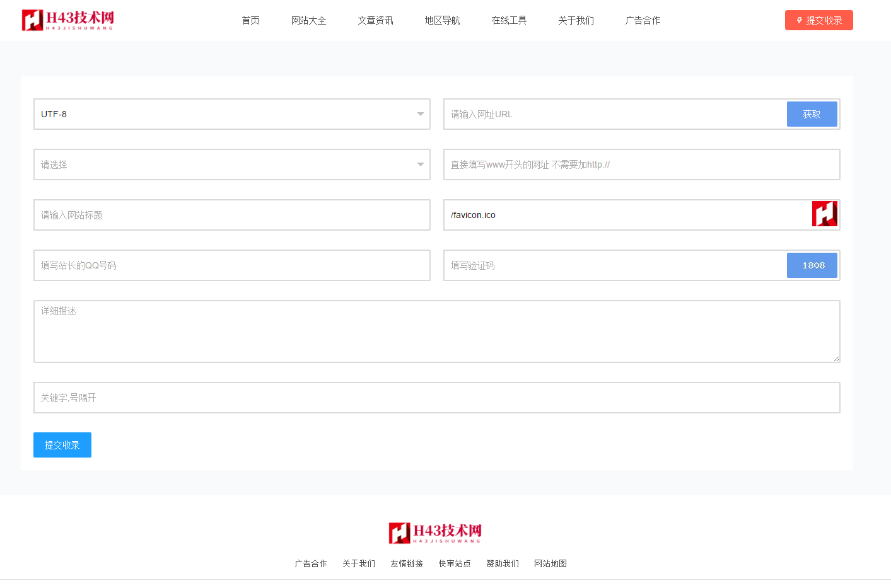Click the 请输入网站标题 title field
This screenshot has width=891, height=588.
(231, 215)
